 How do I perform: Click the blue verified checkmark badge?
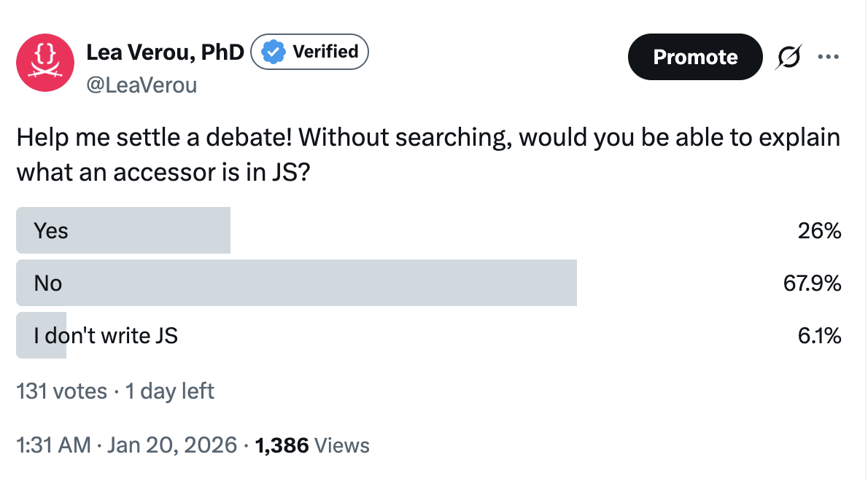pyautogui.click(x=274, y=52)
